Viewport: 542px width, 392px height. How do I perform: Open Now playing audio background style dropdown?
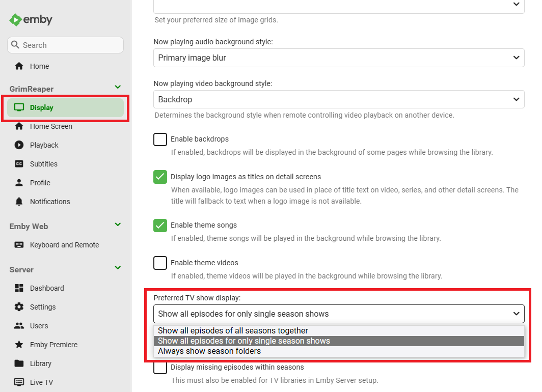pos(339,58)
